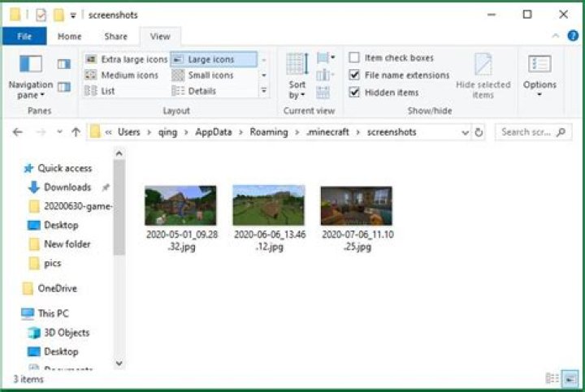Viewport: 585px width, 392px height.
Task: Click the Back navigation arrow
Action: pyautogui.click(x=18, y=132)
